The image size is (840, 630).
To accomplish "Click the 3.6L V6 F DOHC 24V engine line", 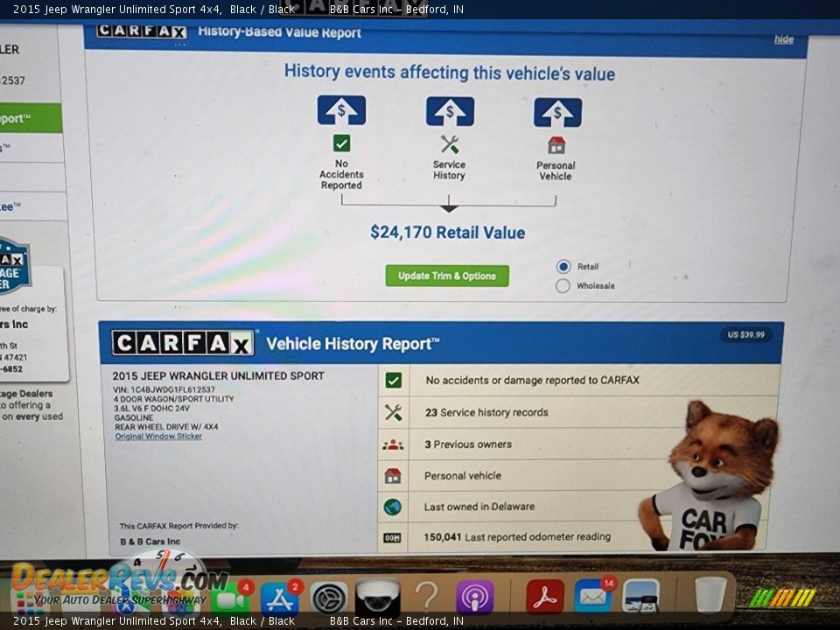I will 151,409.
